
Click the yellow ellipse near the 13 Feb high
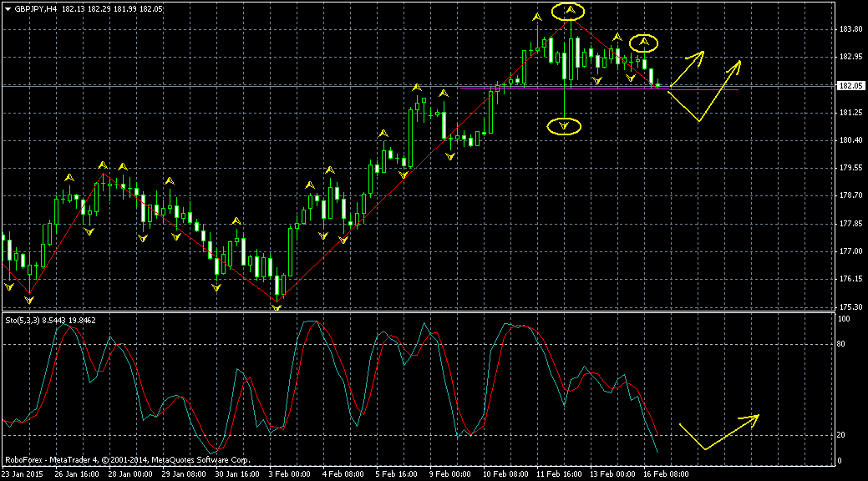pos(644,42)
